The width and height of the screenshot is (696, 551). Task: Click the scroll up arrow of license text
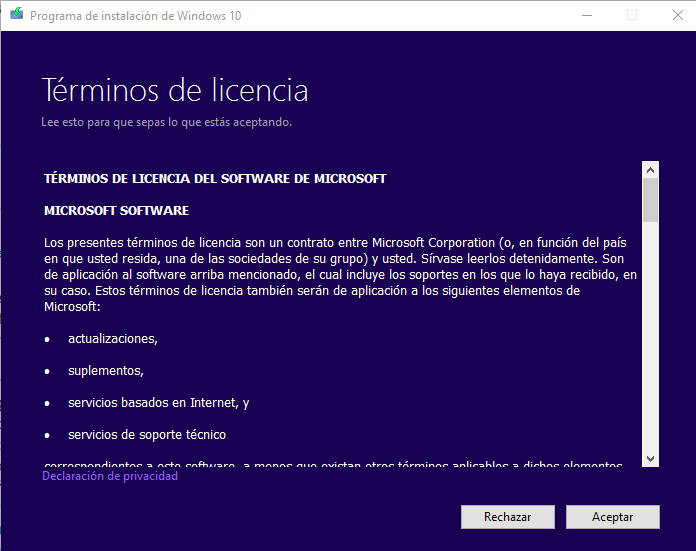pyautogui.click(x=650, y=170)
